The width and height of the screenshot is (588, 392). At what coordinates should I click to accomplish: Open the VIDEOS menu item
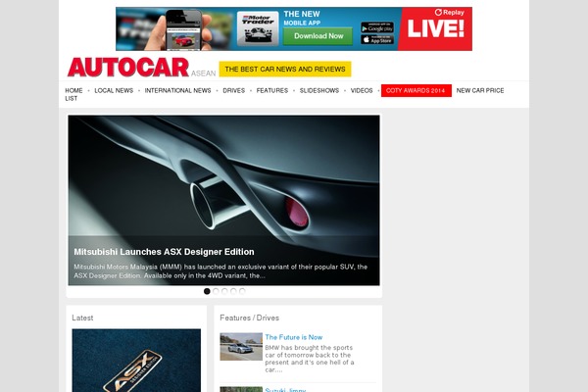click(x=362, y=90)
